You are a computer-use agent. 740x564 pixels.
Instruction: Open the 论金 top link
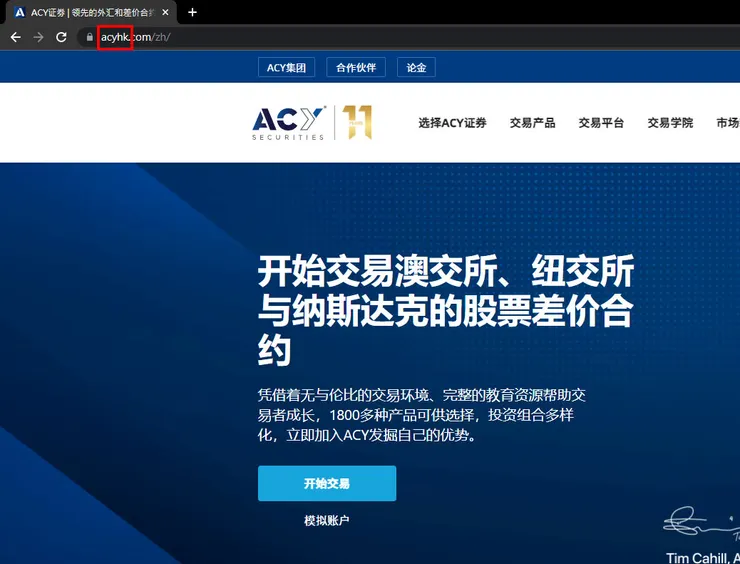point(416,67)
